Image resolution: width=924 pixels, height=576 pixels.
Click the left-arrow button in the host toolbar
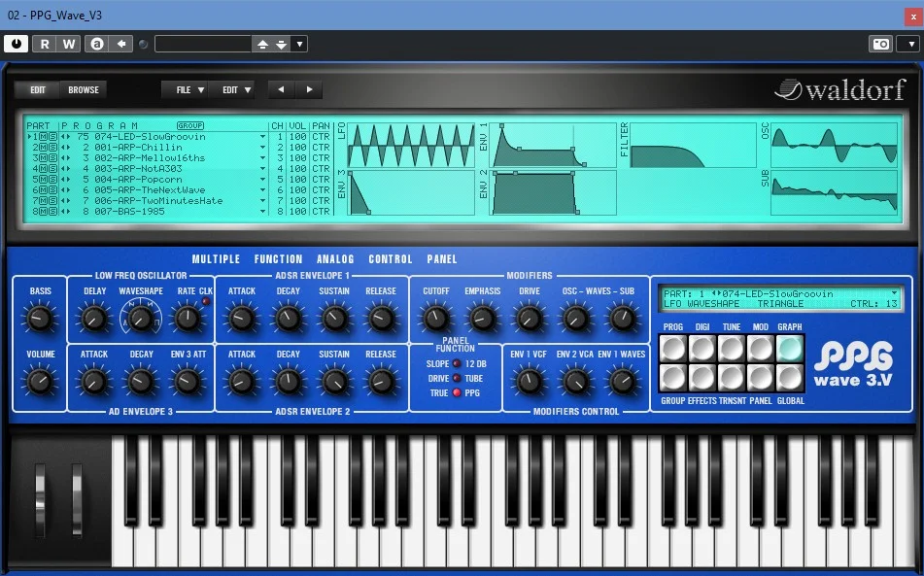[x=120, y=44]
